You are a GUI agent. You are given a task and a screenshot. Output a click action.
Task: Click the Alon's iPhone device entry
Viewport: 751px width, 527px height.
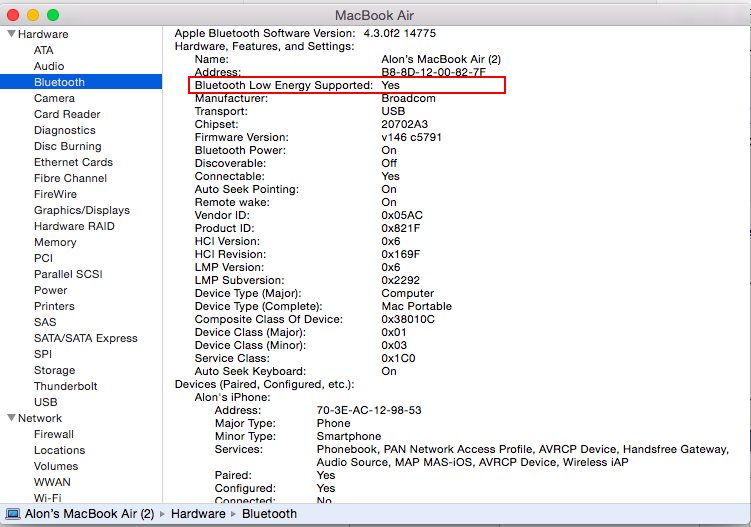(x=232, y=397)
